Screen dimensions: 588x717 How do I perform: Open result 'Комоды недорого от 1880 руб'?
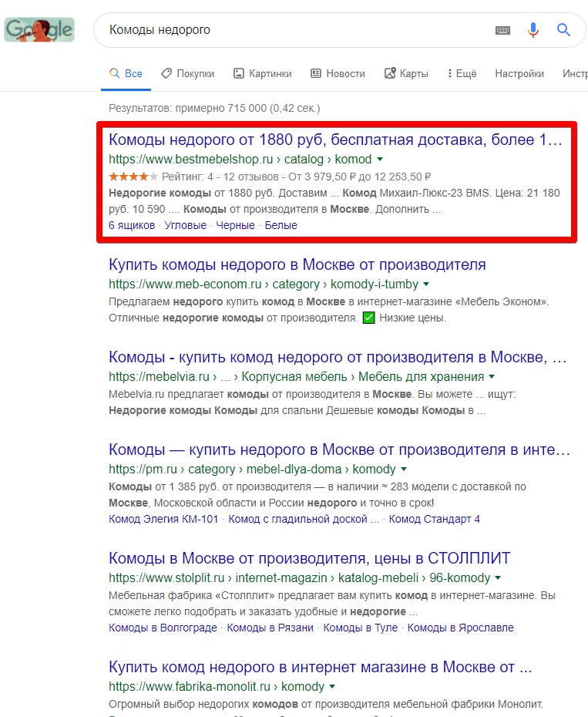(335, 140)
